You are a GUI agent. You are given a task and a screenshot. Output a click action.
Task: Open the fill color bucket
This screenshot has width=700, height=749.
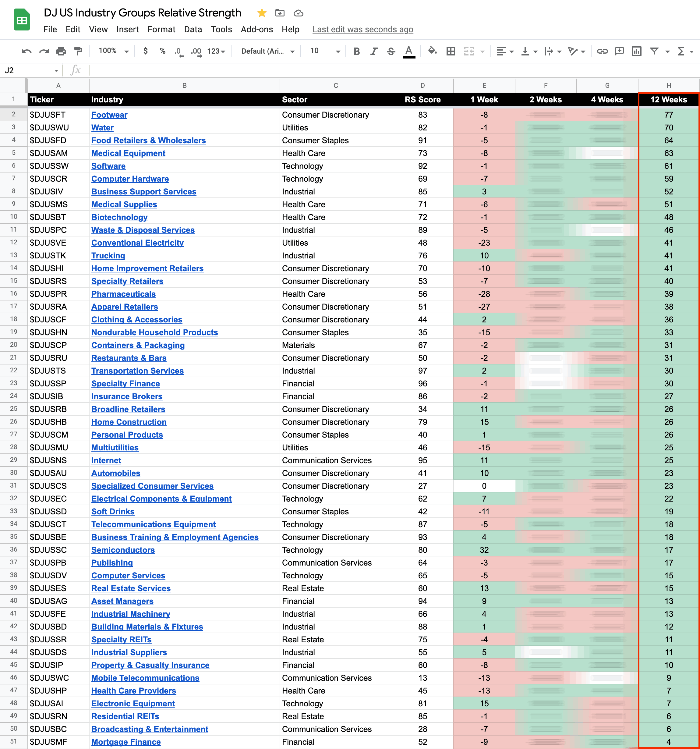[432, 51]
